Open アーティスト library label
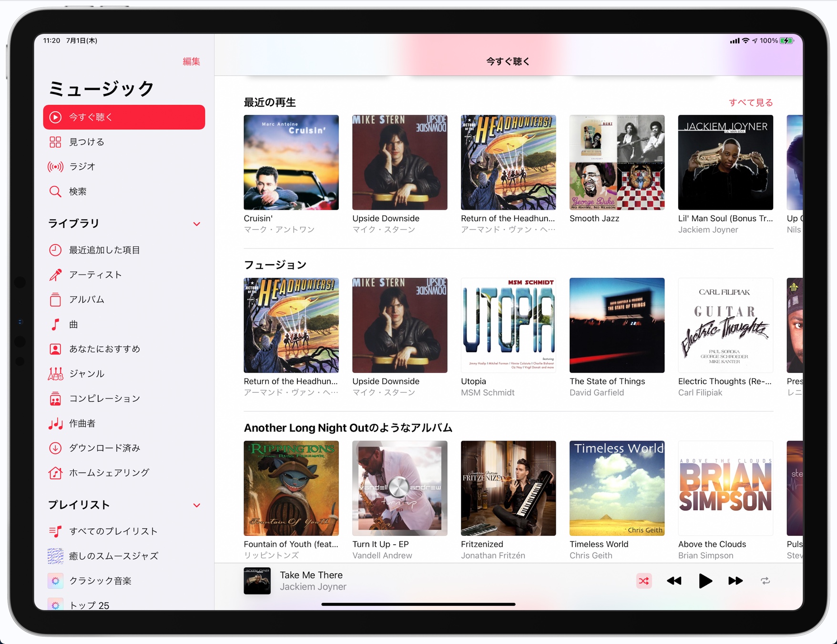This screenshot has height=644, width=837. 96,275
